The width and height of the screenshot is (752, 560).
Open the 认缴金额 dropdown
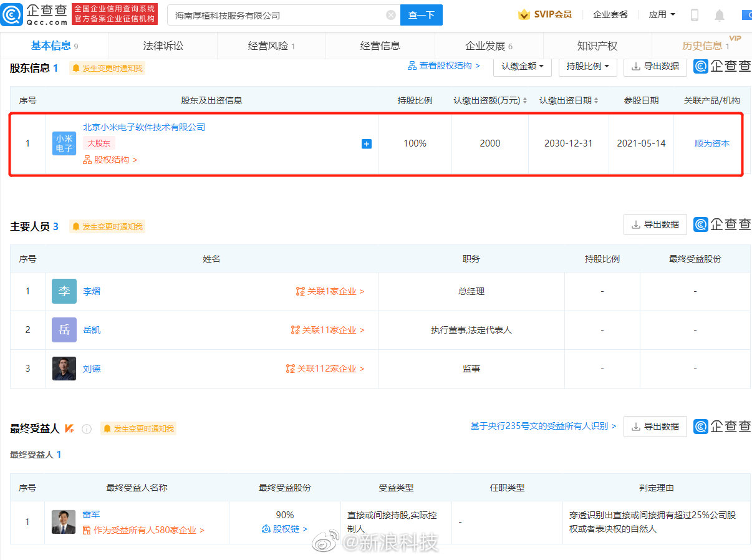(x=522, y=66)
